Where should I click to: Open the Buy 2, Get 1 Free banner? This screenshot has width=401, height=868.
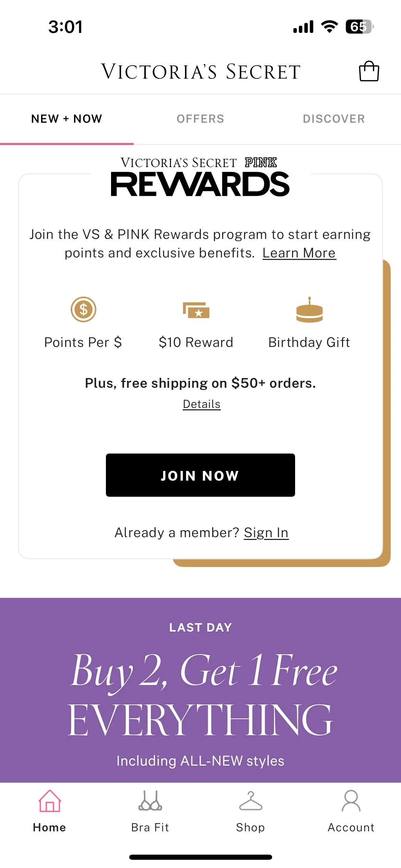(x=200, y=690)
